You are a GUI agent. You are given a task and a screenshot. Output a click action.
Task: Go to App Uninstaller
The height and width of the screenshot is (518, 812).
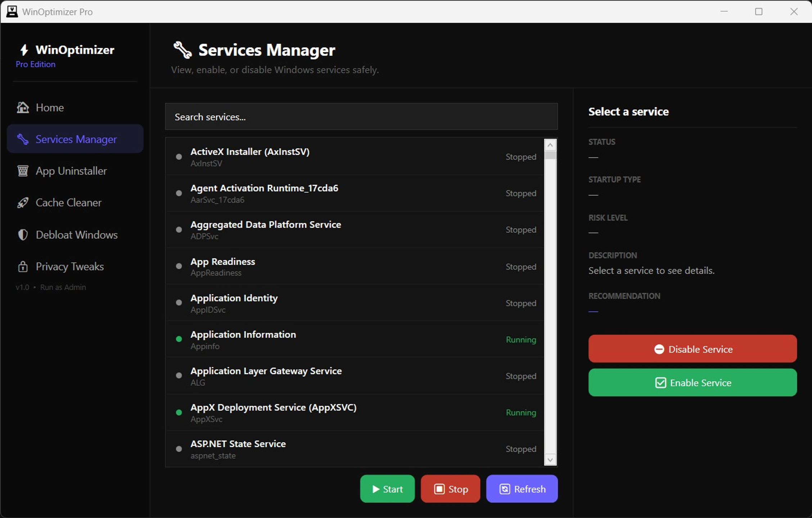(x=75, y=171)
